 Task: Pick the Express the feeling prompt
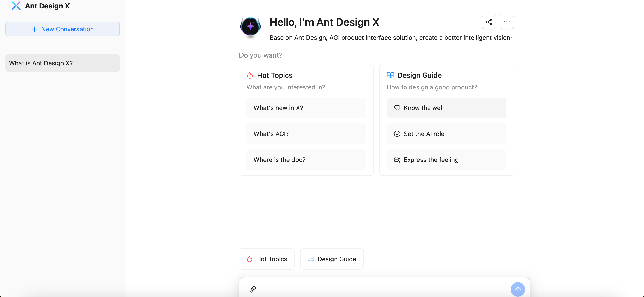(x=446, y=160)
